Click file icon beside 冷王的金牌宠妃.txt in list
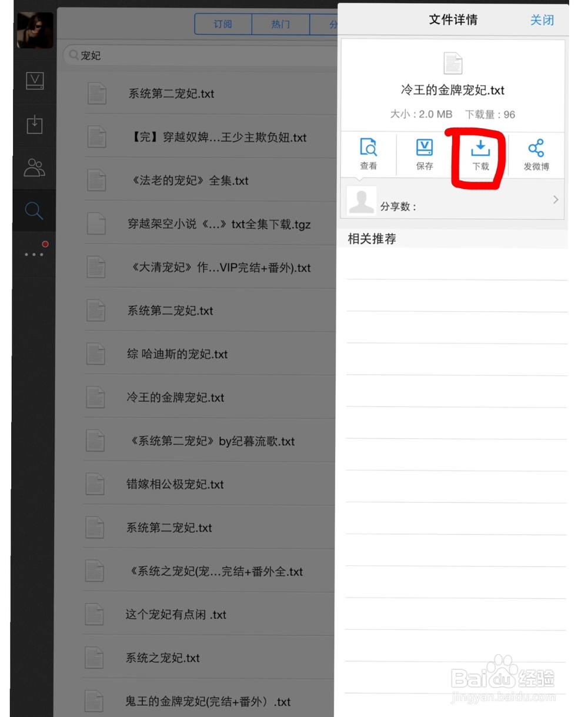Screen dimensions: 588x717 96,397
